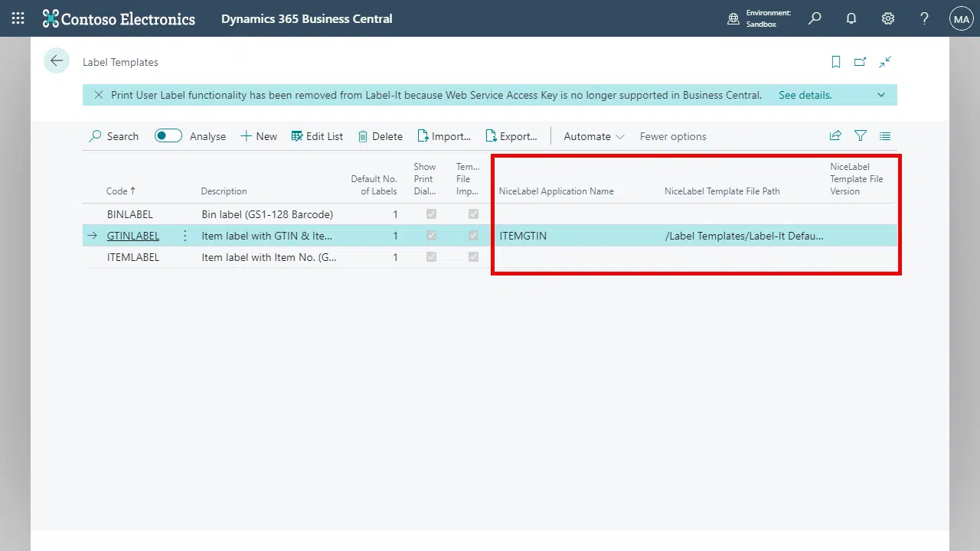Image resolution: width=980 pixels, height=551 pixels.
Task: Click the help question mark icon
Action: click(924, 18)
